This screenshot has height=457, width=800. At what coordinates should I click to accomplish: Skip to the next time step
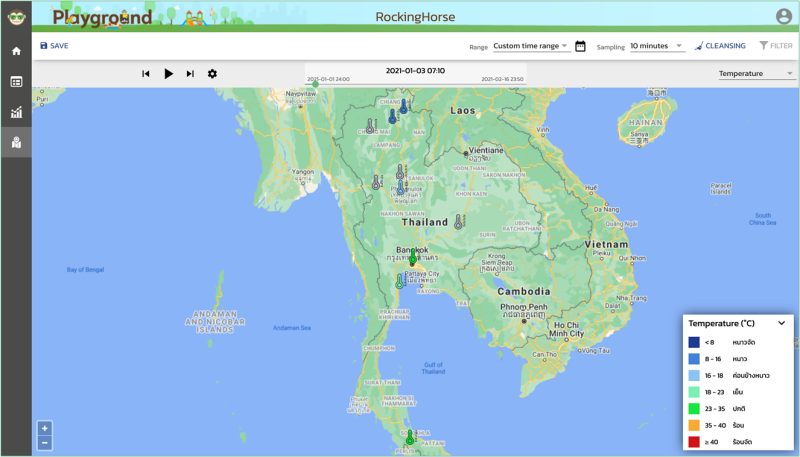pyautogui.click(x=190, y=74)
